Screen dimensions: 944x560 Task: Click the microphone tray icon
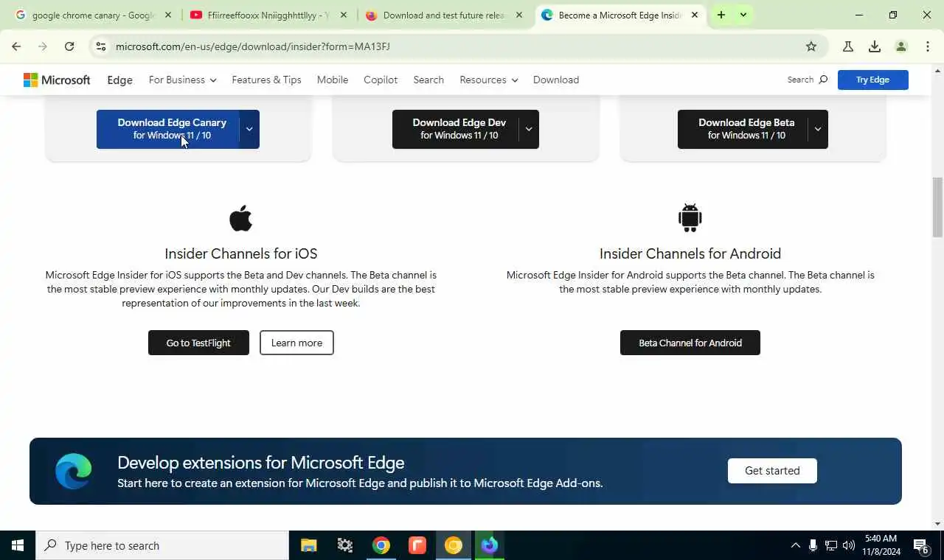tap(813, 545)
